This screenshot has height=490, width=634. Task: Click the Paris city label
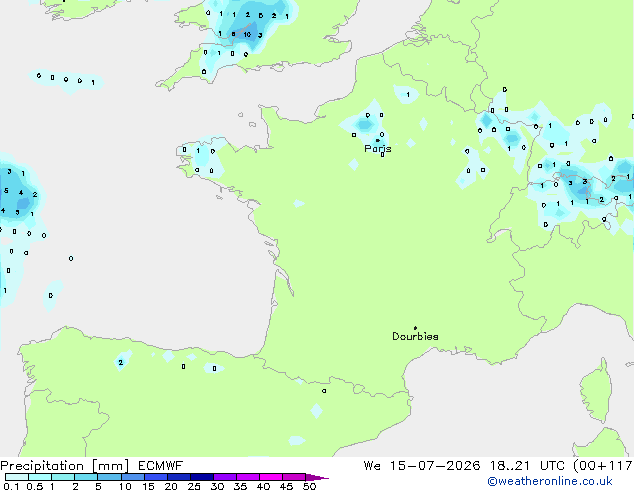point(378,148)
